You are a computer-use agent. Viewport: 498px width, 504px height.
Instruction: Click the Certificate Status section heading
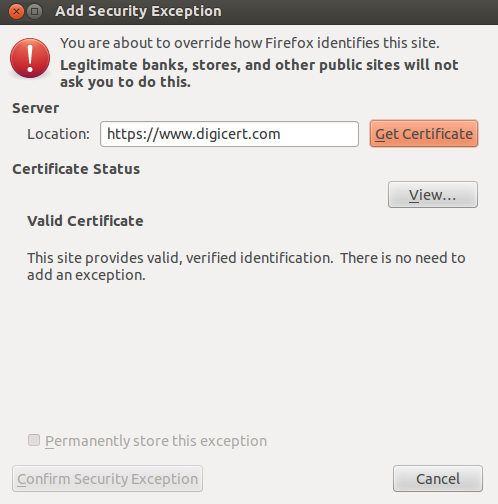point(76,169)
